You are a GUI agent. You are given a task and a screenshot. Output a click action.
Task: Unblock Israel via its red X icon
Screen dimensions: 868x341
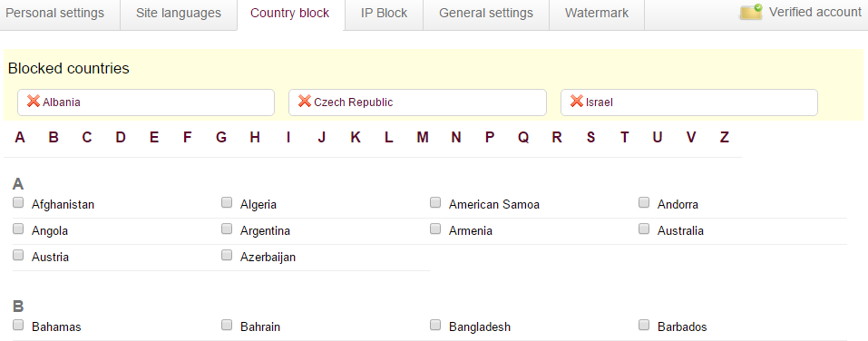[x=577, y=102]
